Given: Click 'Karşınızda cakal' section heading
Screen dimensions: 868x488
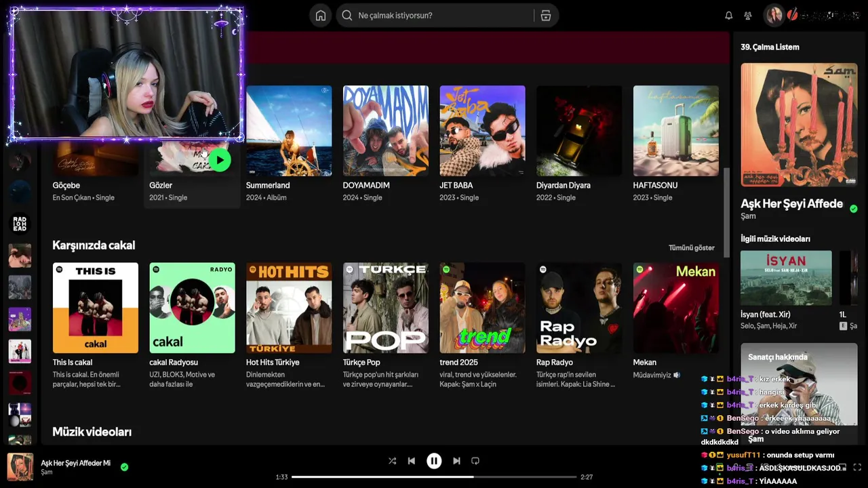Looking at the screenshot, I should [94, 245].
